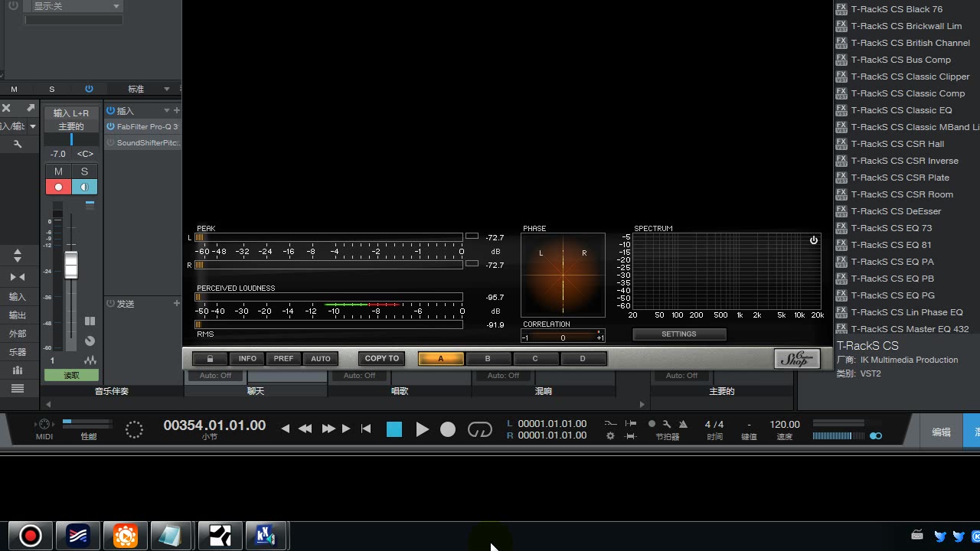Open the T-RackS Custom Shop logo button
980x551 pixels.
pyautogui.click(x=797, y=358)
